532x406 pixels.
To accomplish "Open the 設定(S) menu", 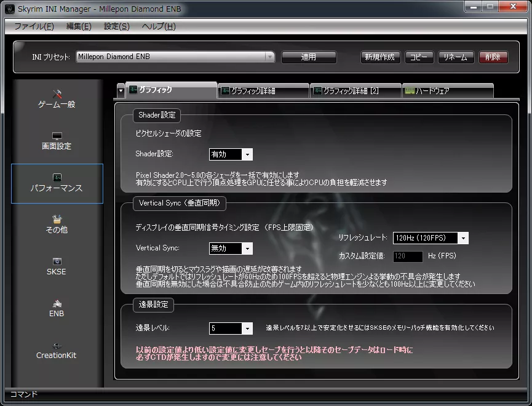I will (117, 26).
